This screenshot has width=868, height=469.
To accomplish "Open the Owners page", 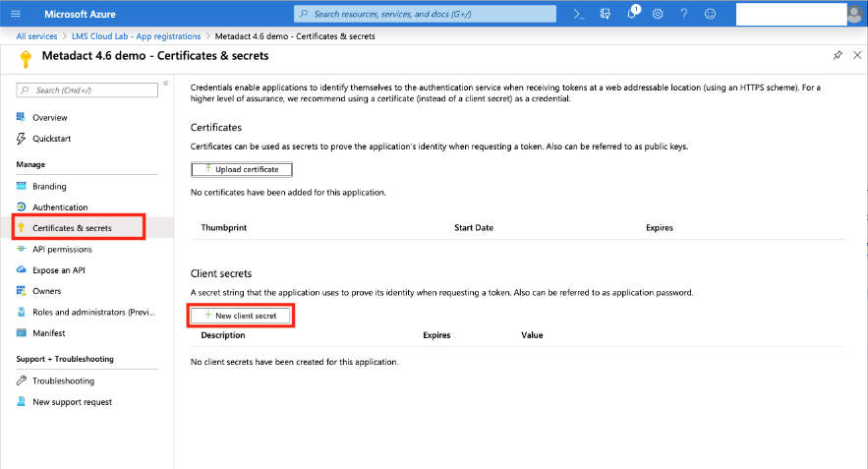I will (x=46, y=291).
